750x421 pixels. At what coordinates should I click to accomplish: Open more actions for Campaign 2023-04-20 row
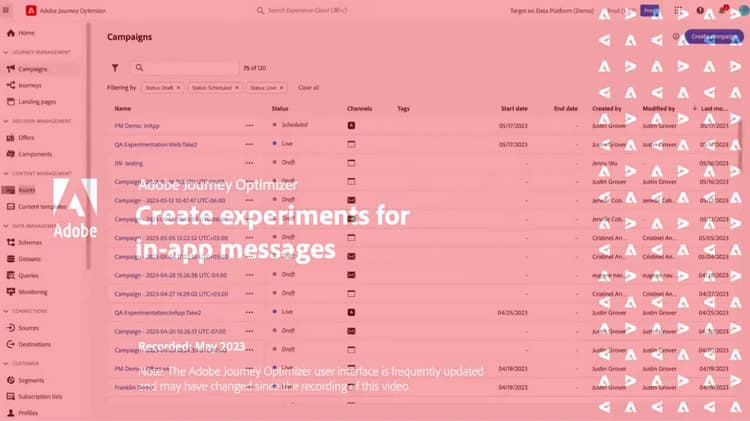(x=249, y=331)
